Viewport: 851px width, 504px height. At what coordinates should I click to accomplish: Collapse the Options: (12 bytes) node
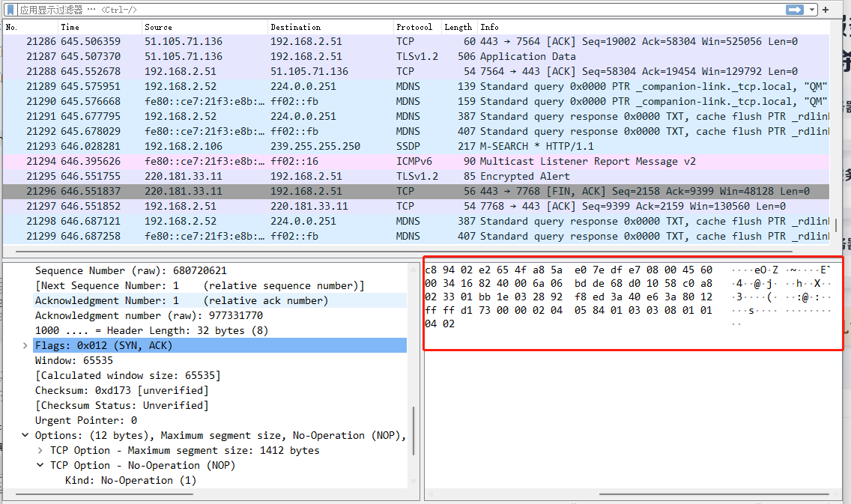[x=25, y=435]
